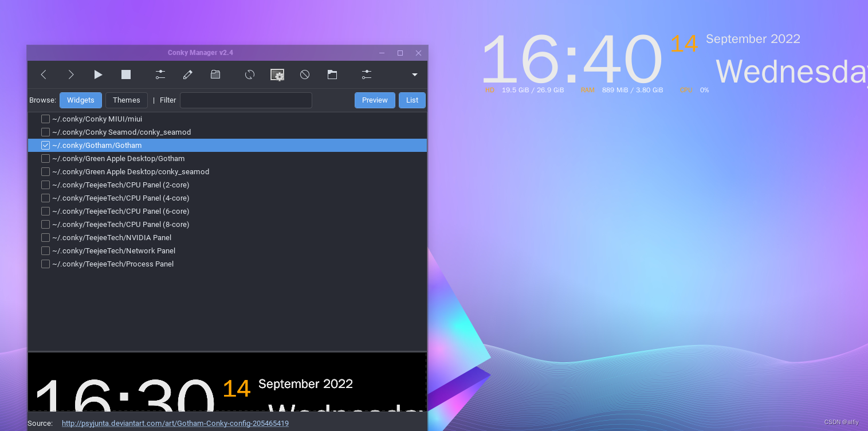The height and width of the screenshot is (431, 868).
Task: Switch browse mode to Widgets
Action: point(81,100)
